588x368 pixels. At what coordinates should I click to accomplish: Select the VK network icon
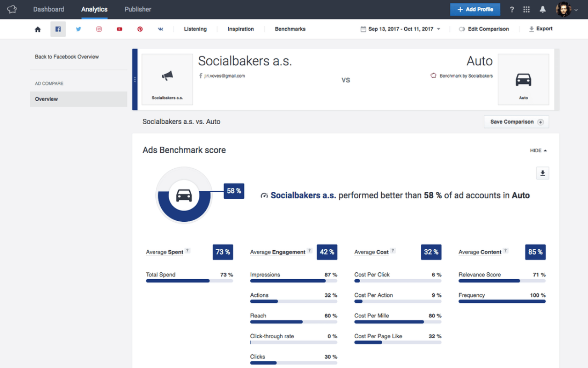[x=160, y=29]
